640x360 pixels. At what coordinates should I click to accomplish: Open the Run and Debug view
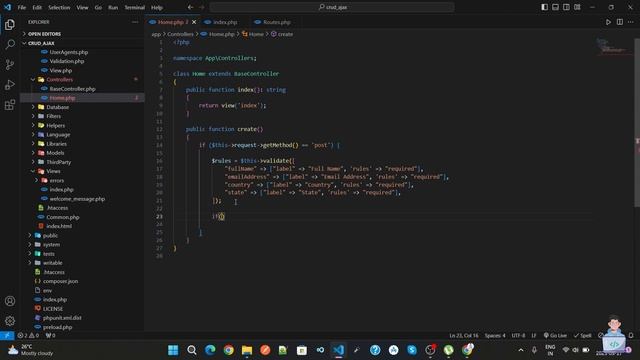click(x=10, y=84)
